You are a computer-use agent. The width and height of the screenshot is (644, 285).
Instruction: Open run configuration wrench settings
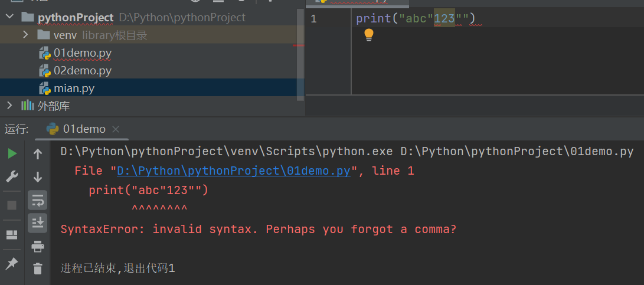12,176
